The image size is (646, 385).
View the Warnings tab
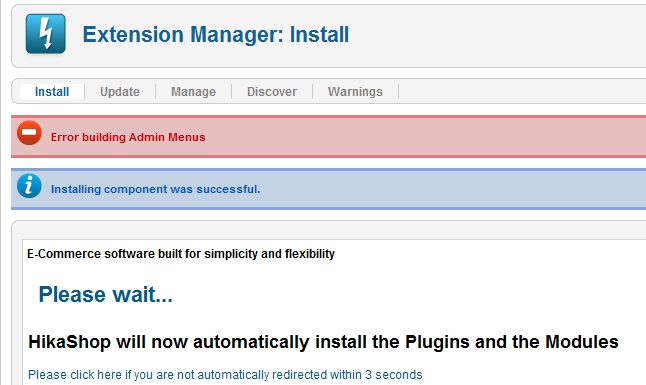355,92
